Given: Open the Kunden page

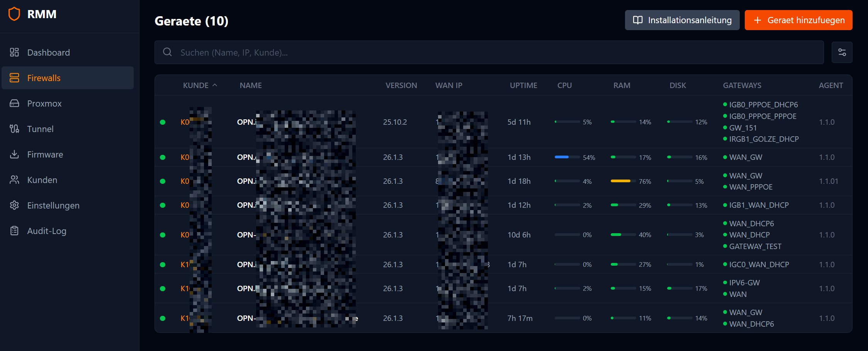Looking at the screenshot, I should point(68,180).
